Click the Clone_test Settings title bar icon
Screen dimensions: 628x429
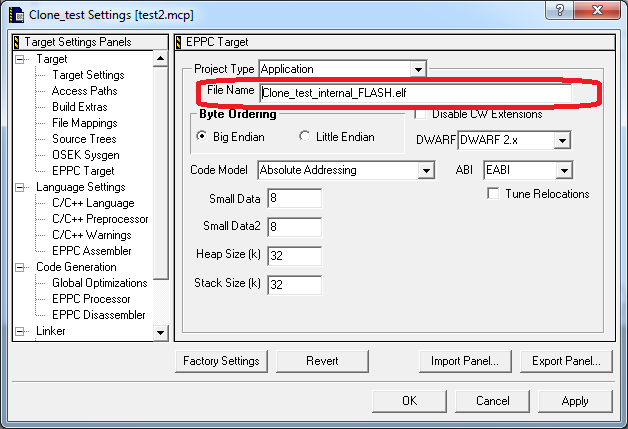pyautogui.click(x=16, y=15)
